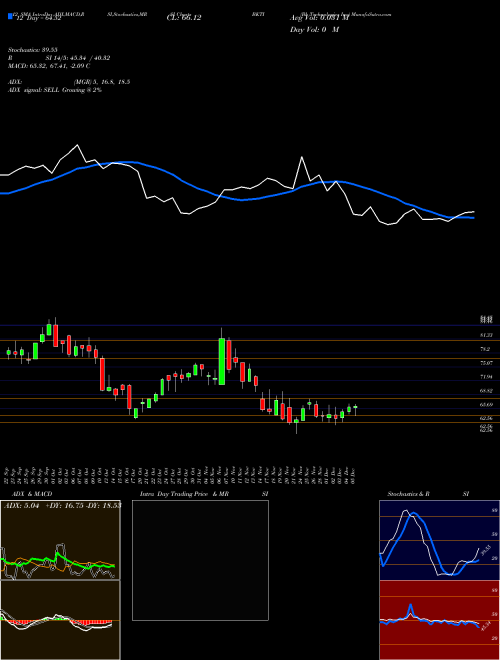Screen dimensions: 500x660
Task: Click the empty Intra Day Trading chart box
Action: click(200, 560)
